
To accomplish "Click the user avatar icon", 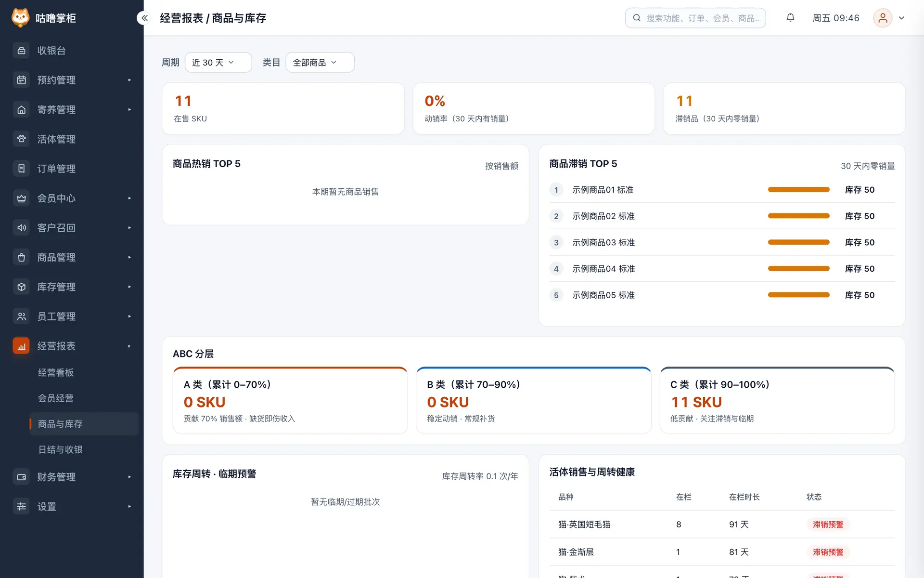I will pos(883,18).
